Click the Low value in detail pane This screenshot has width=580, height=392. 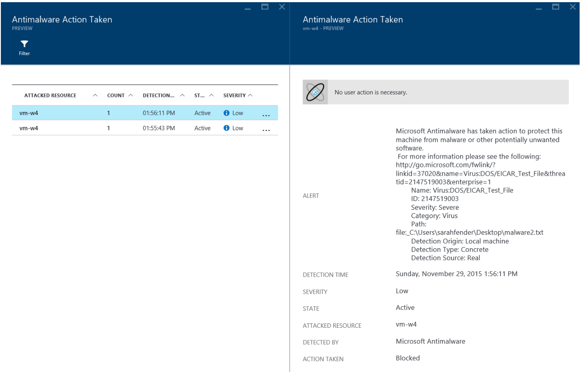pos(402,291)
